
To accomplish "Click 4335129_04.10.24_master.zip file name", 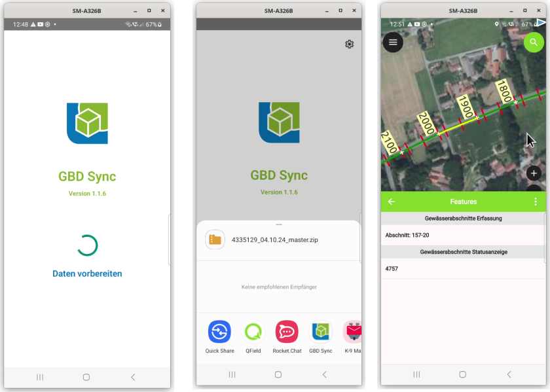I will 274,240.
